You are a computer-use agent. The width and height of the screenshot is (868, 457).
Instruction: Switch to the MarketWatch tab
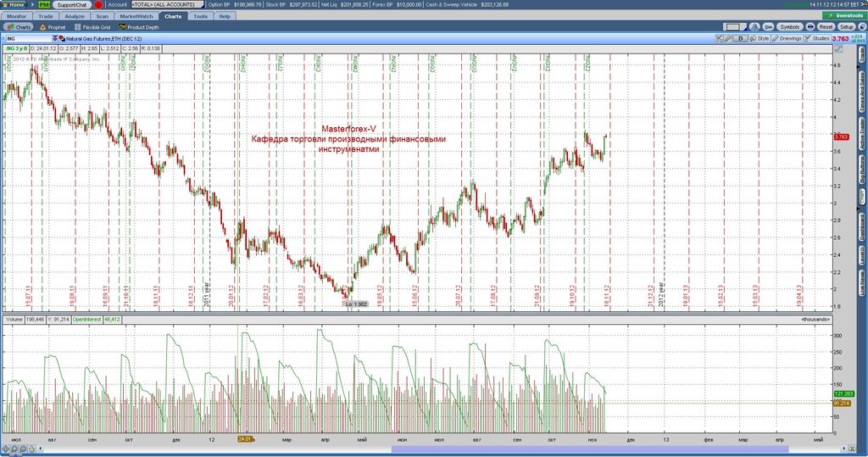point(136,16)
